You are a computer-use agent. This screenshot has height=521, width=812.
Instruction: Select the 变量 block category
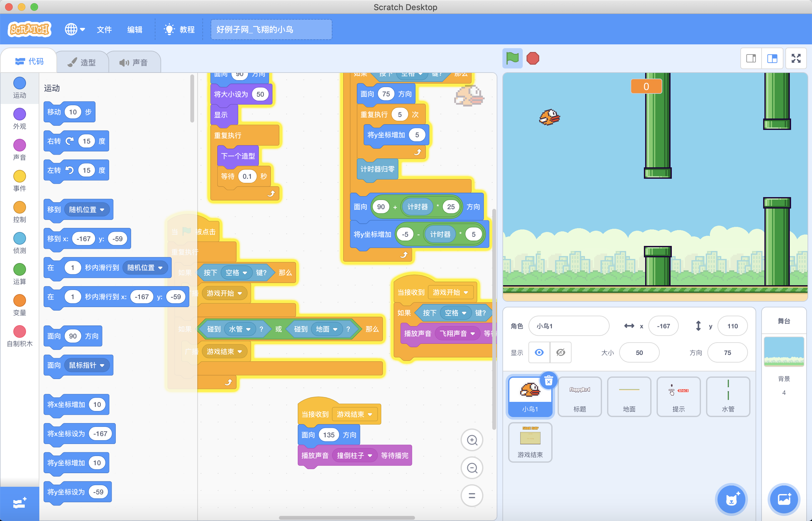click(20, 306)
